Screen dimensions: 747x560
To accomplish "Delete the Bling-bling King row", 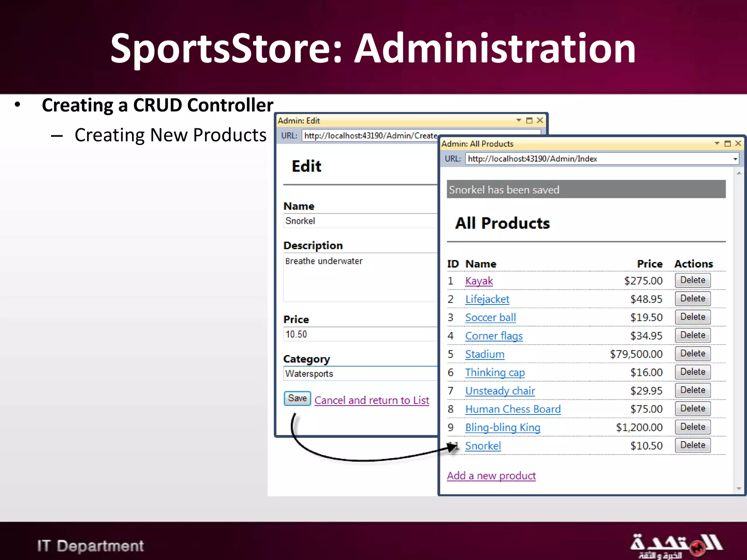I will (693, 427).
